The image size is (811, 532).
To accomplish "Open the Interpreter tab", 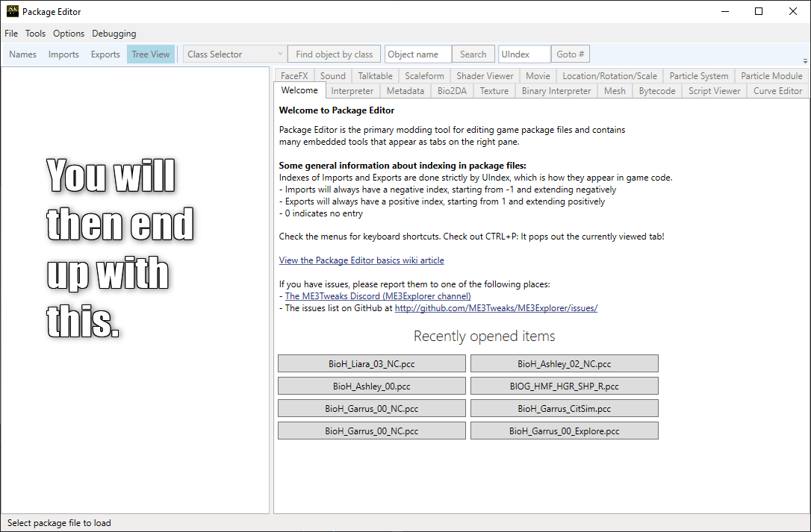I will pos(352,90).
